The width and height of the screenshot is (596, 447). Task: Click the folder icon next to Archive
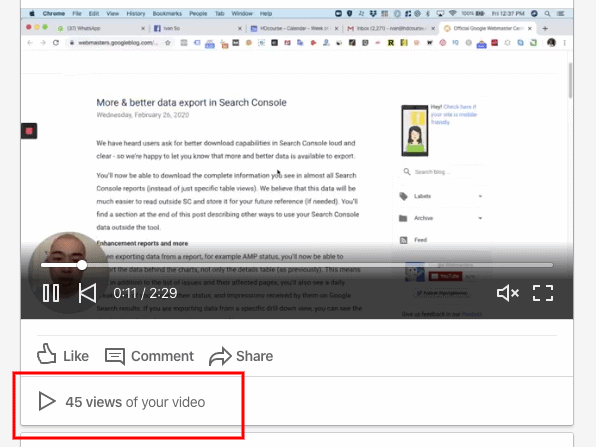pos(403,218)
